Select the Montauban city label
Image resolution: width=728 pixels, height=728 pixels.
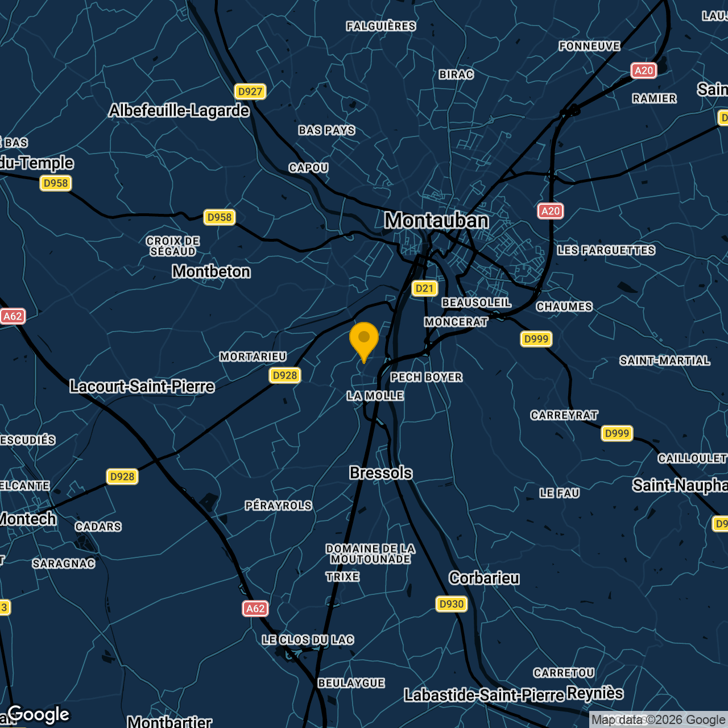(437, 221)
